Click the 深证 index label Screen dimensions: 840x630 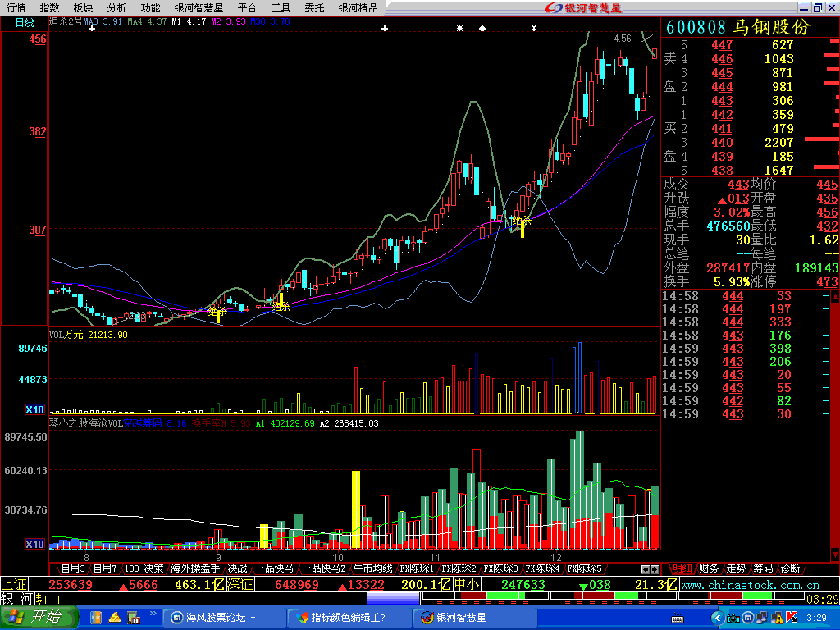click(240, 584)
